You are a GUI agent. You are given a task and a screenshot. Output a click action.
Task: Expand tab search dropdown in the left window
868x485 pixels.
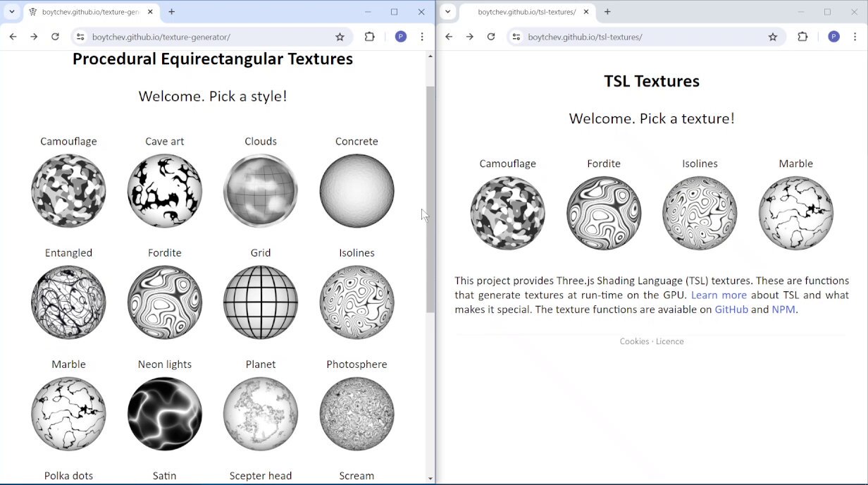[x=12, y=12]
